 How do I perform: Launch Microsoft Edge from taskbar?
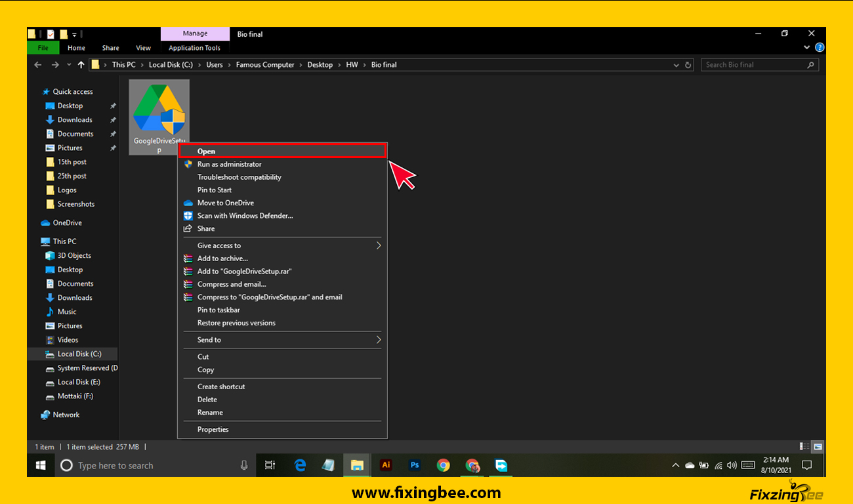301,465
